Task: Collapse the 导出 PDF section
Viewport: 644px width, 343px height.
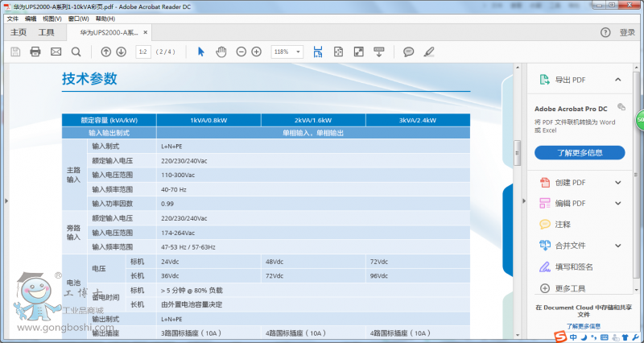Action: click(x=618, y=80)
